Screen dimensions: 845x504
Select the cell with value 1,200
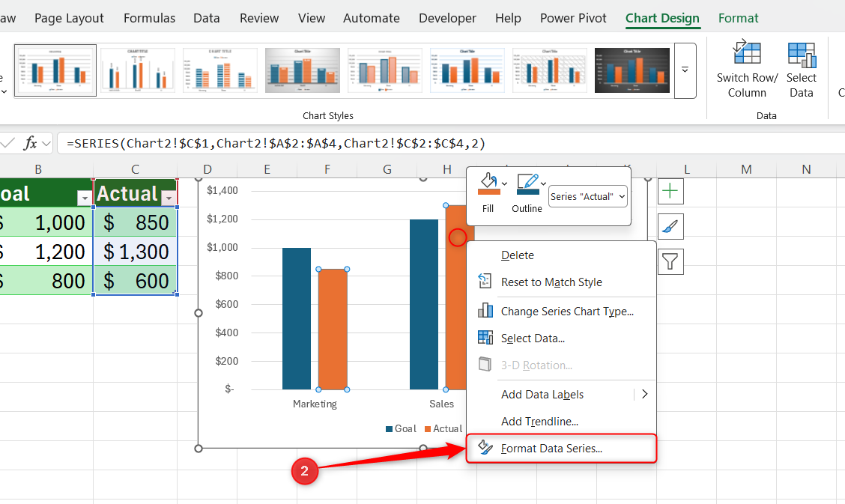[x=46, y=252]
